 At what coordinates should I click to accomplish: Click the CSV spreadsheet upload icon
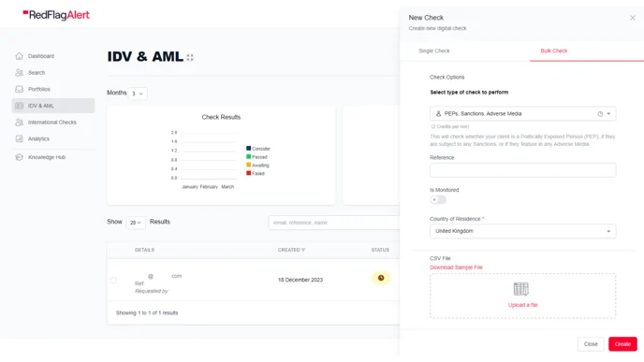pyautogui.click(x=521, y=289)
